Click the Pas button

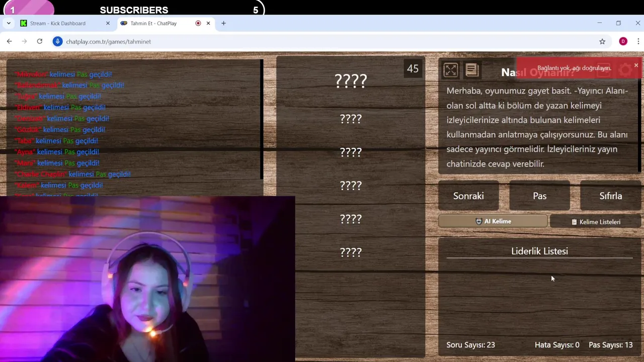pos(539,196)
